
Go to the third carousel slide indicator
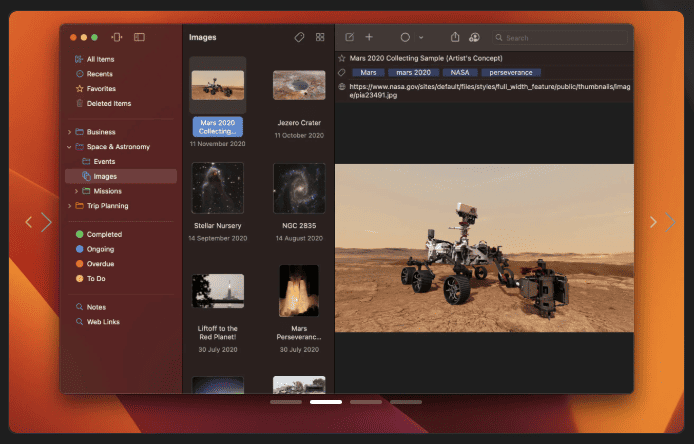pos(366,402)
